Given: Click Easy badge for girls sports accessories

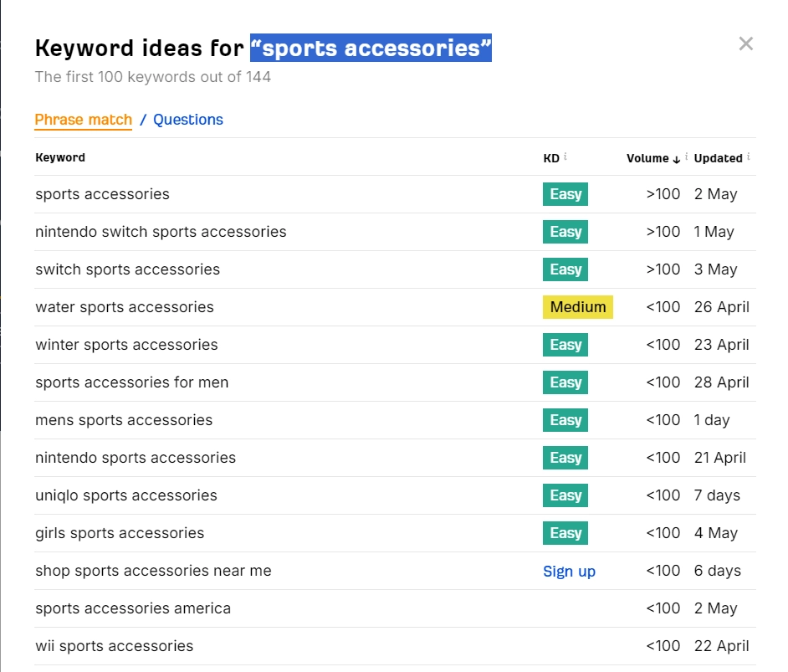Looking at the screenshot, I should [x=565, y=533].
